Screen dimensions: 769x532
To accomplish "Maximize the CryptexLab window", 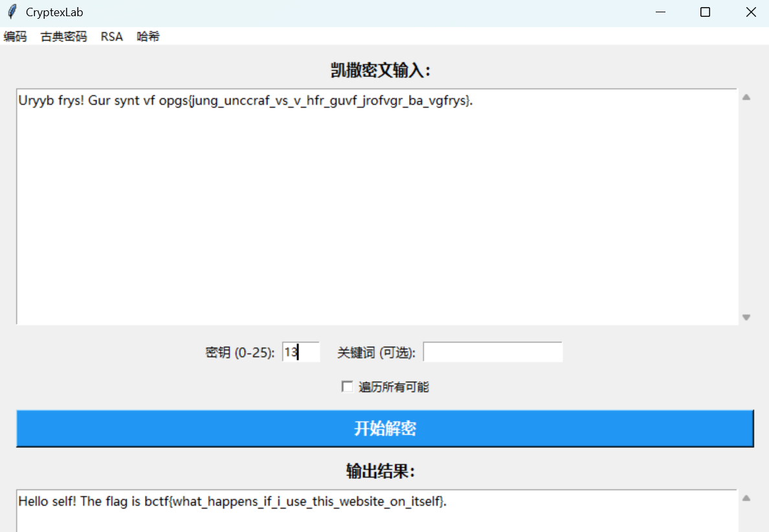I will pos(706,12).
